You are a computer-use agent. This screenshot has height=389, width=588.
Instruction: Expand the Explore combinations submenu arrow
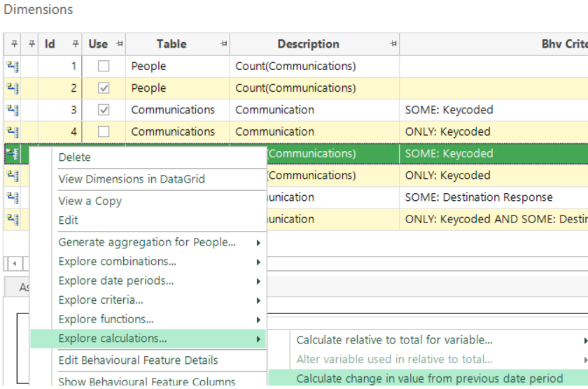coord(258,262)
